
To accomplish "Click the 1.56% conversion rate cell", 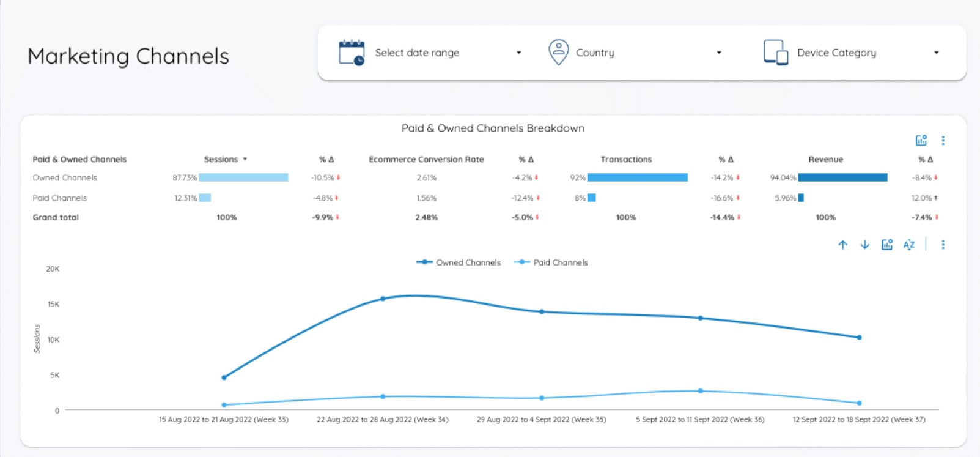I will (x=426, y=198).
